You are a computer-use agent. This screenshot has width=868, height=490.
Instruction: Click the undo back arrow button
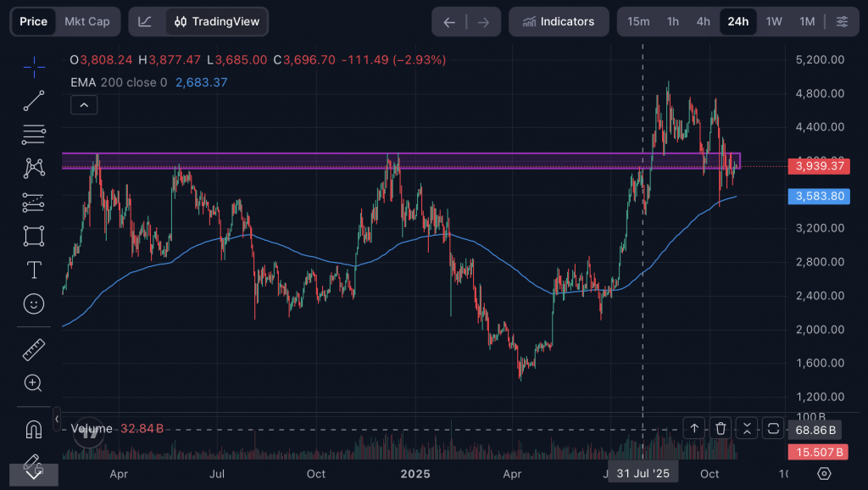[x=449, y=21]
